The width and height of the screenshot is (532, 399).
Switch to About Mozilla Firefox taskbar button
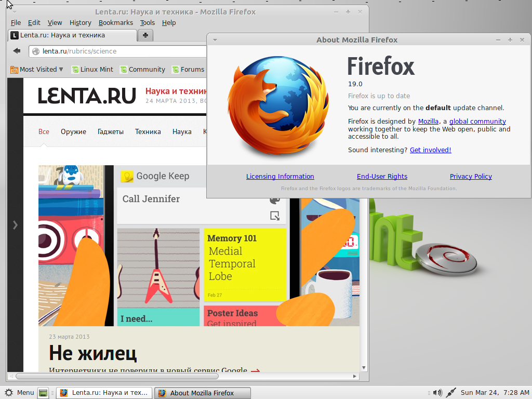[203, 393]
